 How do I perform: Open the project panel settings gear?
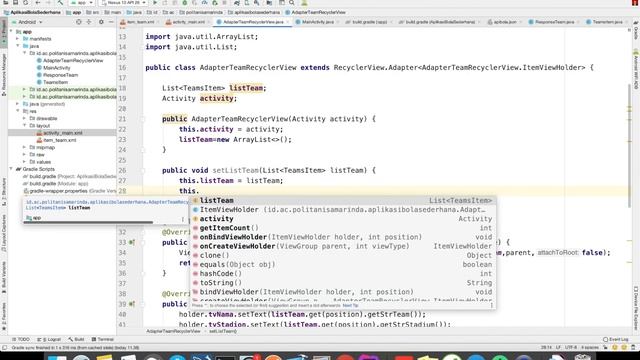101,22
